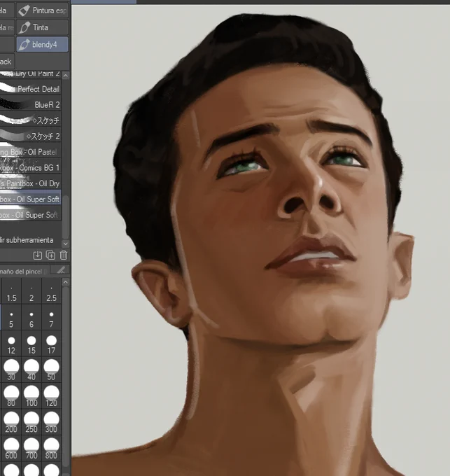Click the import subtool icon
Screen dimensions: 450x476
click(38, 255)
